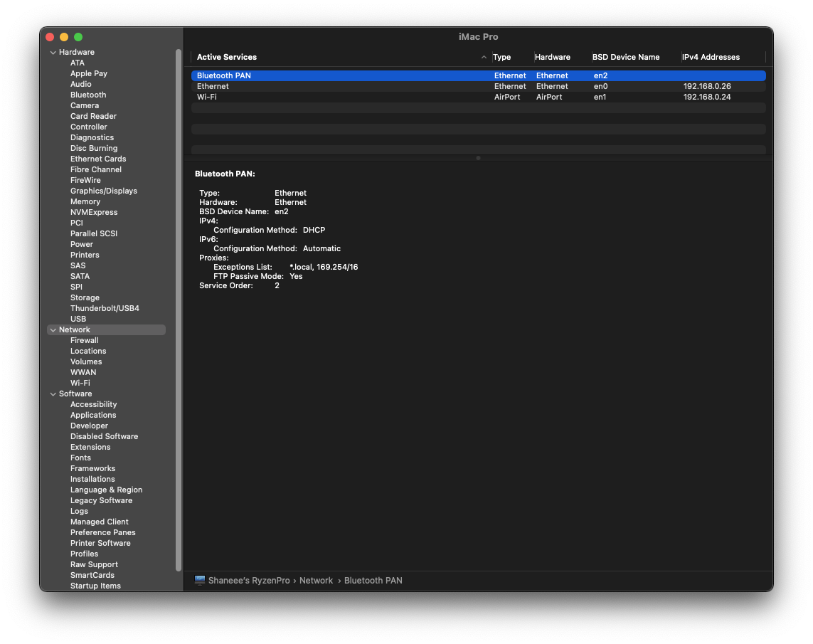Open Applications under Software
The width and height of the screenshot is (813, 644).
(93, 415)
